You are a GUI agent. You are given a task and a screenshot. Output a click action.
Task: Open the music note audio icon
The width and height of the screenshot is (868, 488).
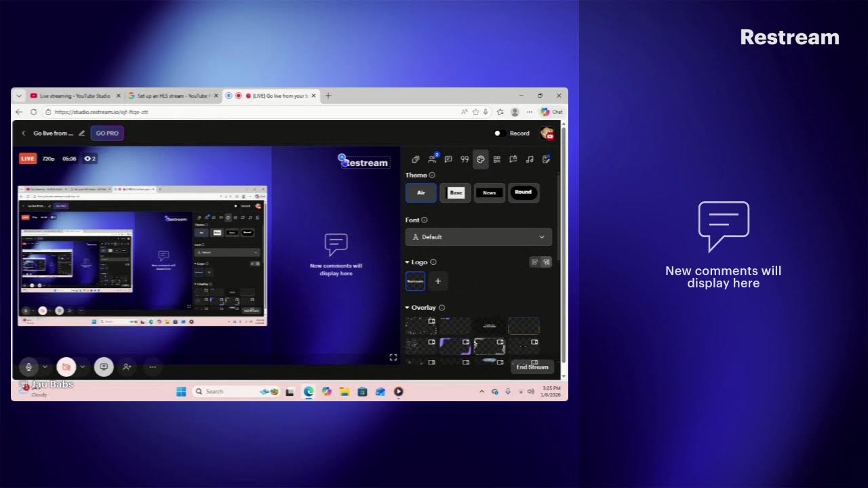(x=530, y=159)
